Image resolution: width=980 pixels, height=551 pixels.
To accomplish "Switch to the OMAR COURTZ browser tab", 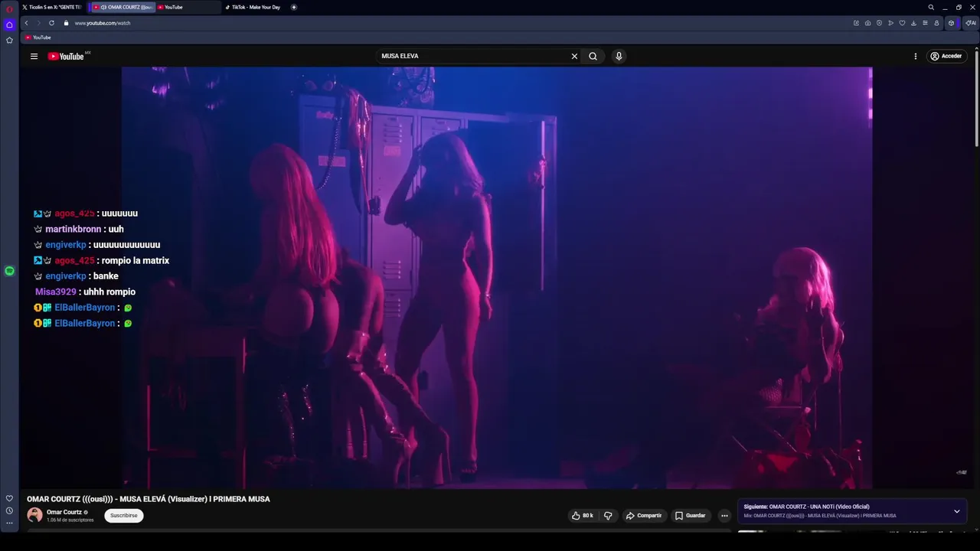I will (x=122, y=7).
